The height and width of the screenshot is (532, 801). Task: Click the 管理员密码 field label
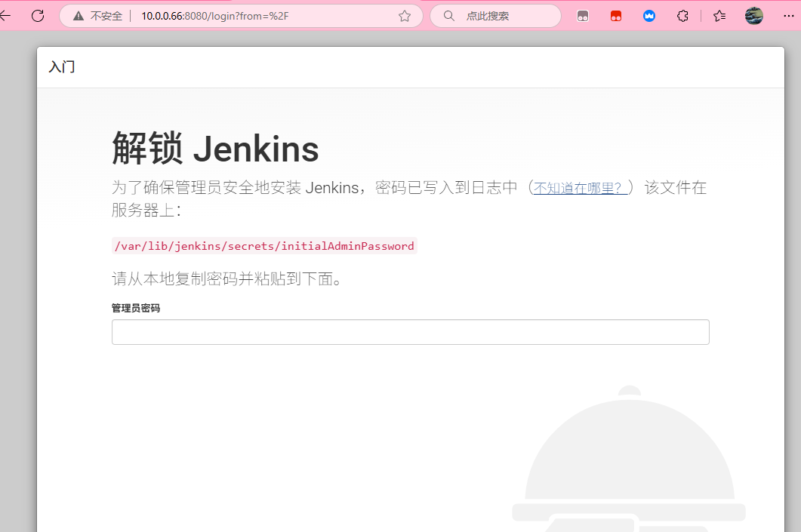tap(136, 308)
